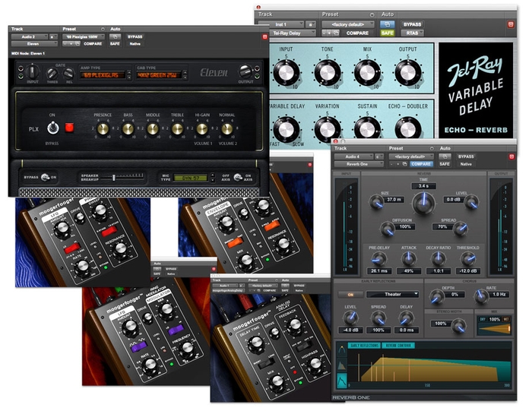Image resolution: width=532 pixels, height=411 pixels.
Task: Toggle BYPASS in the Tel-Ray Delay header
Action: point(412,24)
